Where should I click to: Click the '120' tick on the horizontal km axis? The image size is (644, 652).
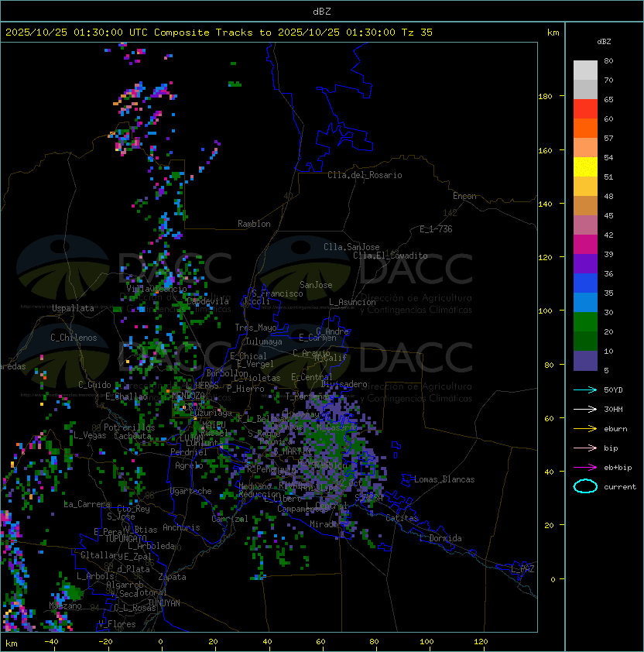point(481,642)
